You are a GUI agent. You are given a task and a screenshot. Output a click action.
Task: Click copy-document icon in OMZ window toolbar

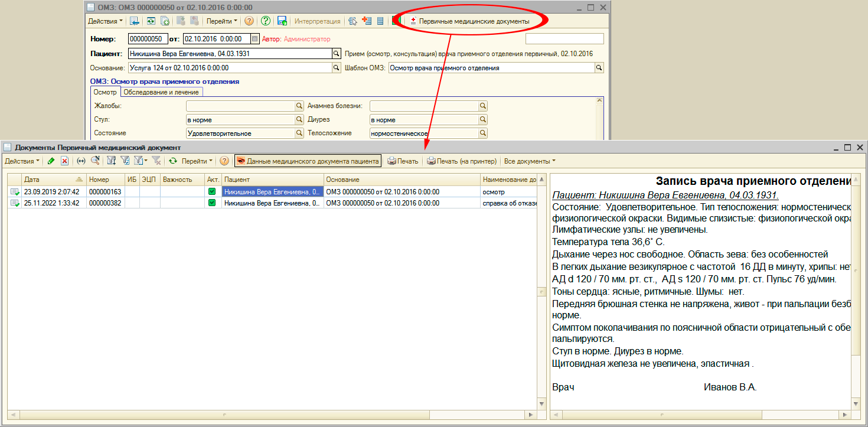point(165,21)
